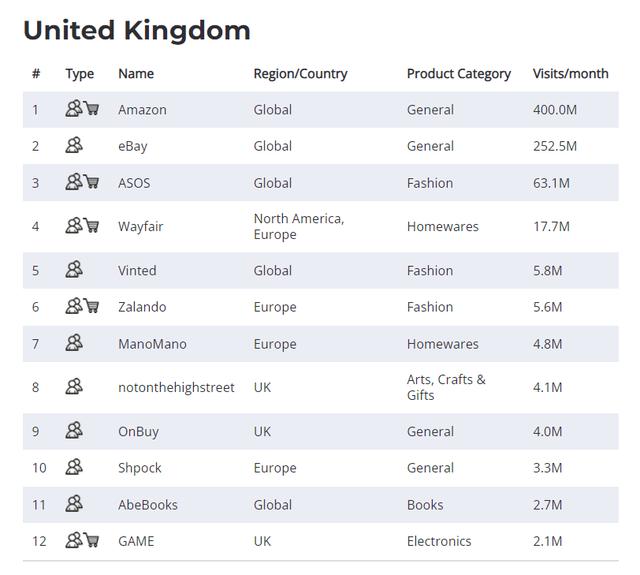This screenshot has height=575, width=640.
Task: Click the Type column header
Action: pos(80,74)
